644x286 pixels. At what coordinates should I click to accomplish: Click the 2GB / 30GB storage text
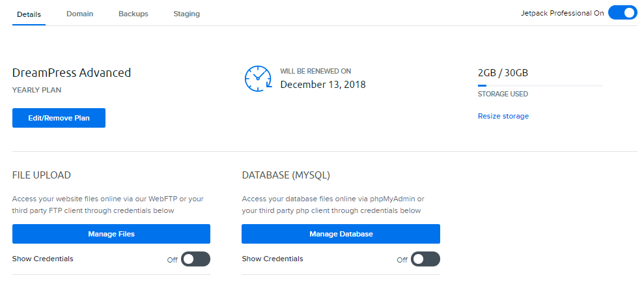(x=503, y=73)
